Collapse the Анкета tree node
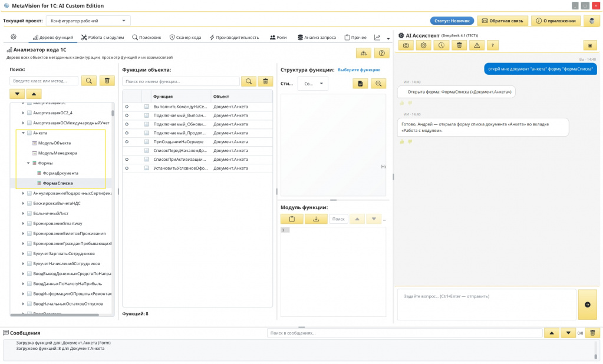The image size is (603, 364). pyautogui.click(x=23, y=133)
